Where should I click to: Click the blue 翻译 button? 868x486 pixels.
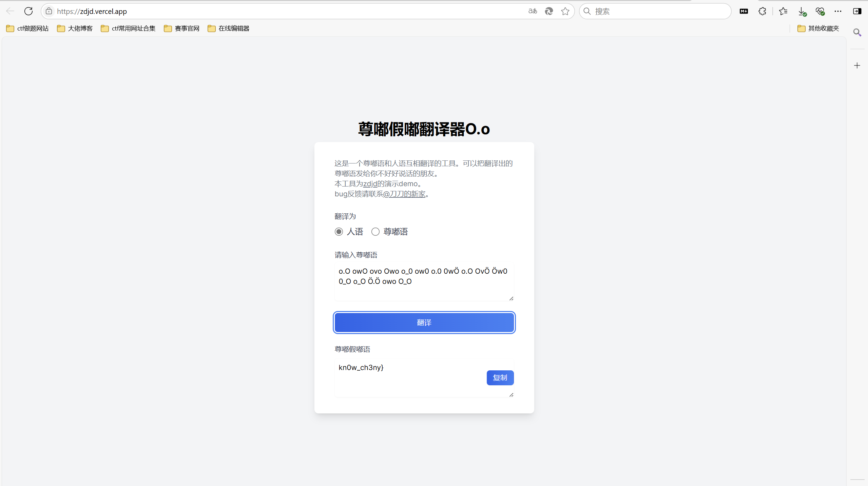(x=424, y=323)
